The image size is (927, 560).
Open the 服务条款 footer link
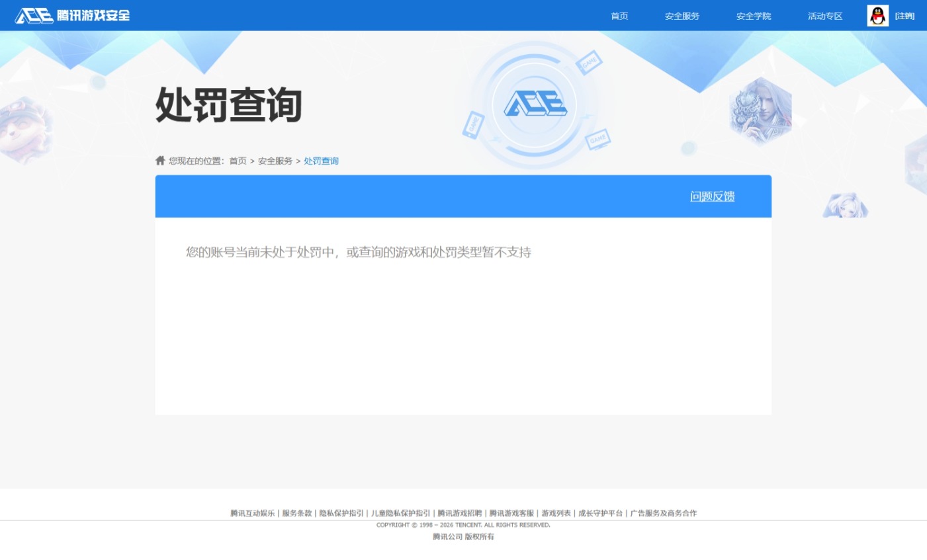296,513
